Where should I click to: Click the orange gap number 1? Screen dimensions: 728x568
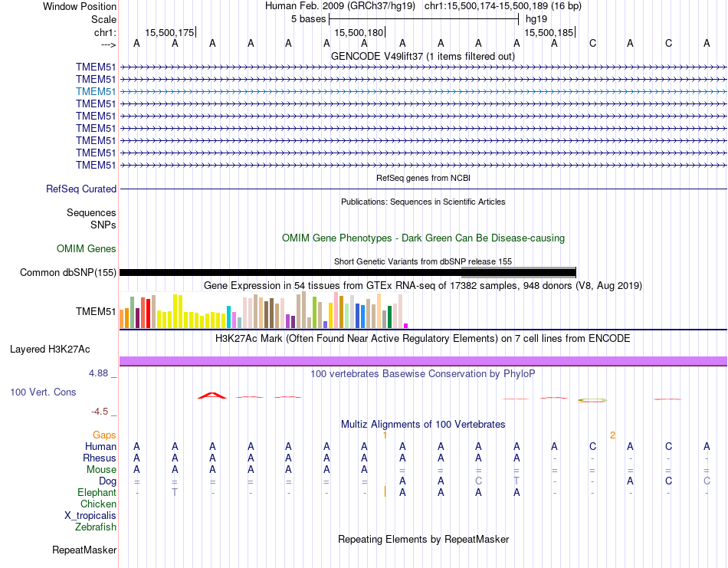point(385,435)
